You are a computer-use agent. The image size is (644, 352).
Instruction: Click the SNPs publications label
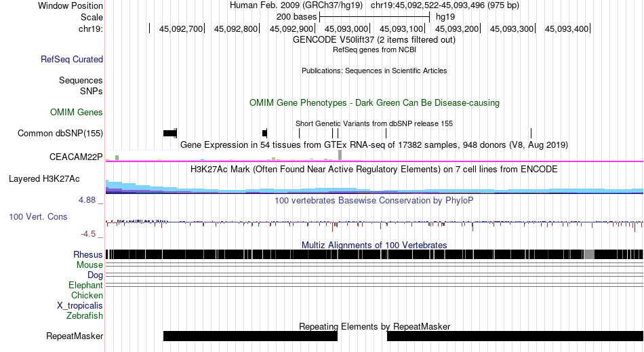92,91
